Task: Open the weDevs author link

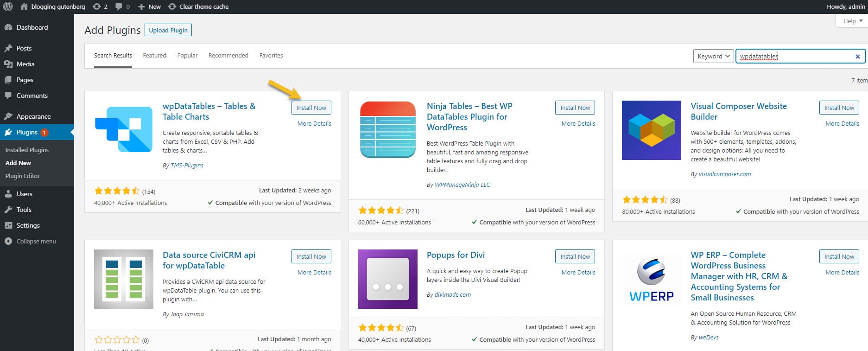Action: click(708, 338)
